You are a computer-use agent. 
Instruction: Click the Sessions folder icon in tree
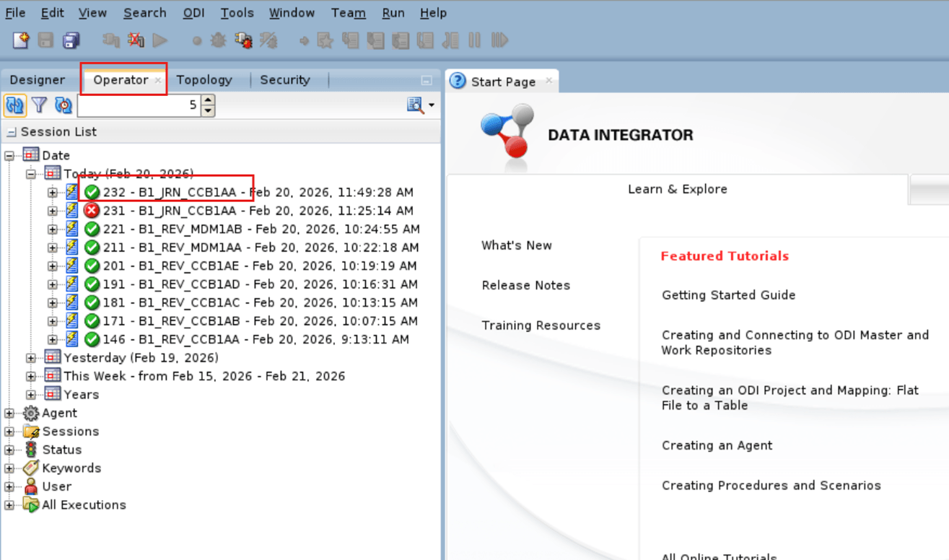(31, 432)
